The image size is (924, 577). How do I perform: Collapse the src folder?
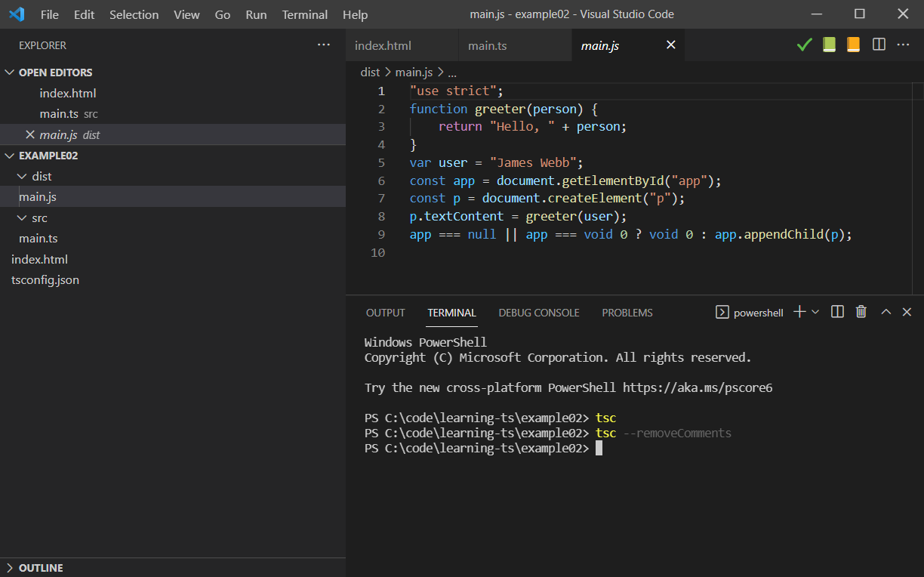21,218
